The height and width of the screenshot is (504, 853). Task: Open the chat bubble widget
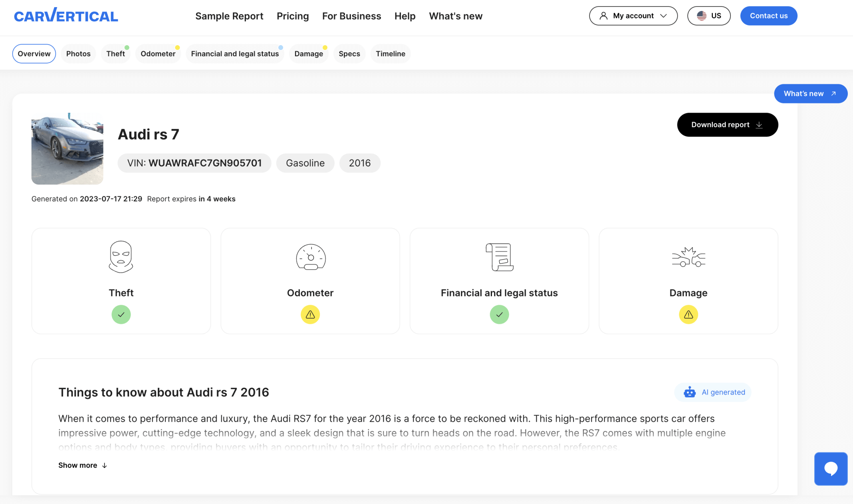point(831,468)
